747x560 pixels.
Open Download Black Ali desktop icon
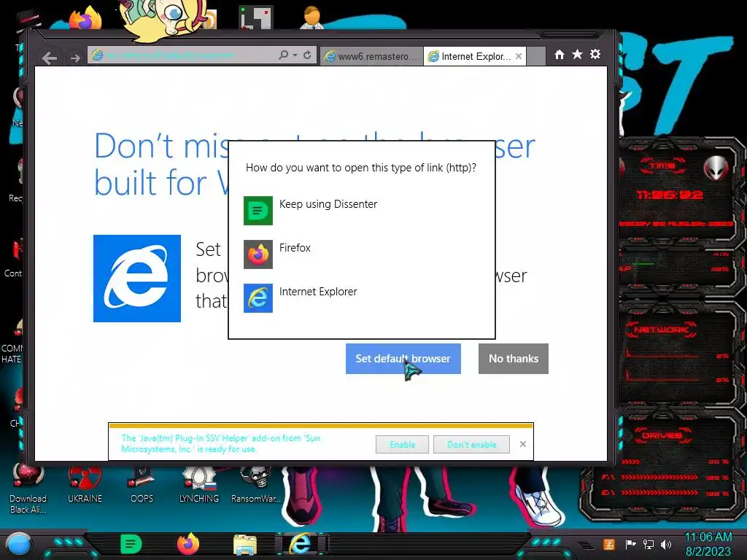click(x=28, y=489)
